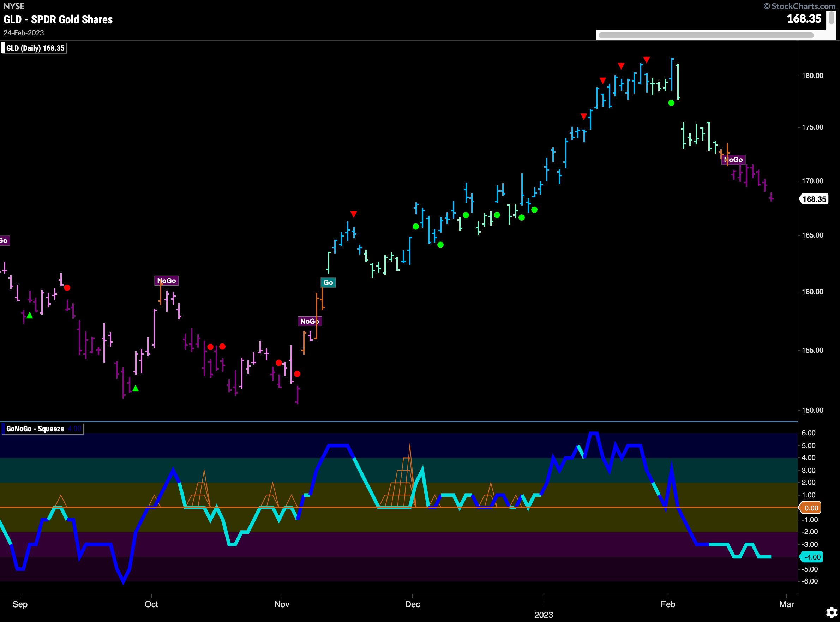Viewport: 840px width, 622px height.
Task: Click the Feb month label on time axis
Action: 668,604
